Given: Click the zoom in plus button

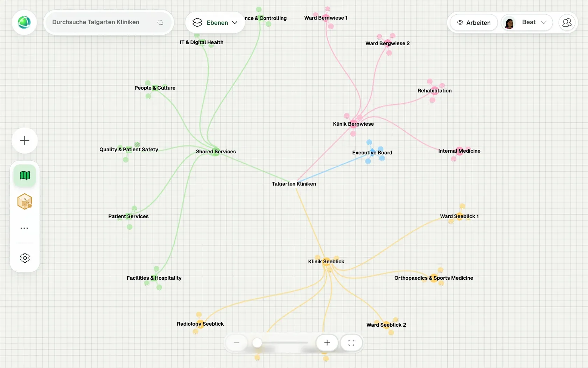Looking at the screenshot, I should 327,343.
